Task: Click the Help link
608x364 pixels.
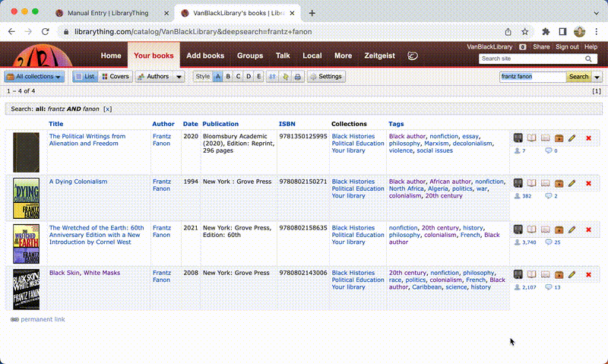Action: pos(591,47)
